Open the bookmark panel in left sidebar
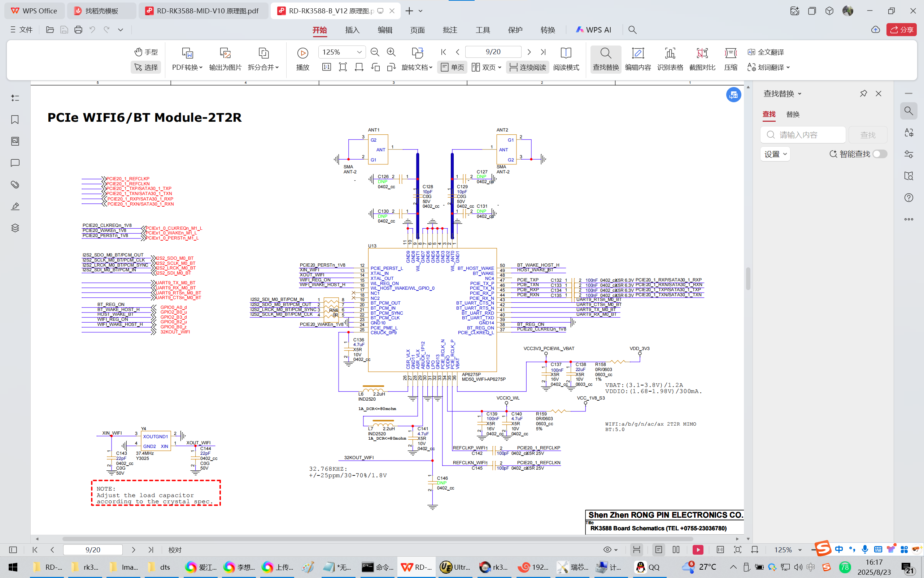 click(x=15, y=120)
